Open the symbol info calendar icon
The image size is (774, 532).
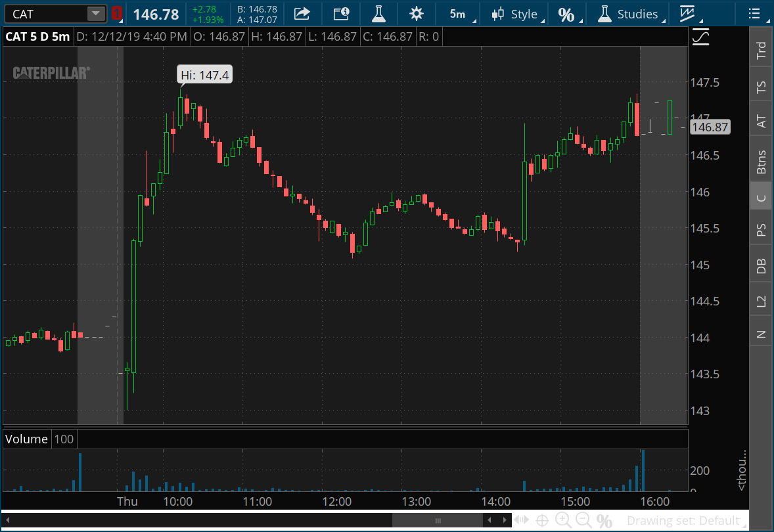[x=341, y=14]
